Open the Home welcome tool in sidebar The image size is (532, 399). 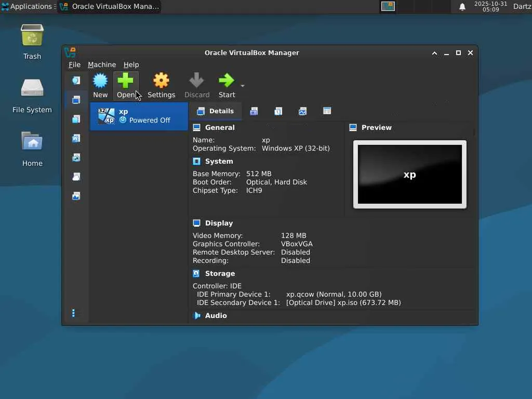76,81
